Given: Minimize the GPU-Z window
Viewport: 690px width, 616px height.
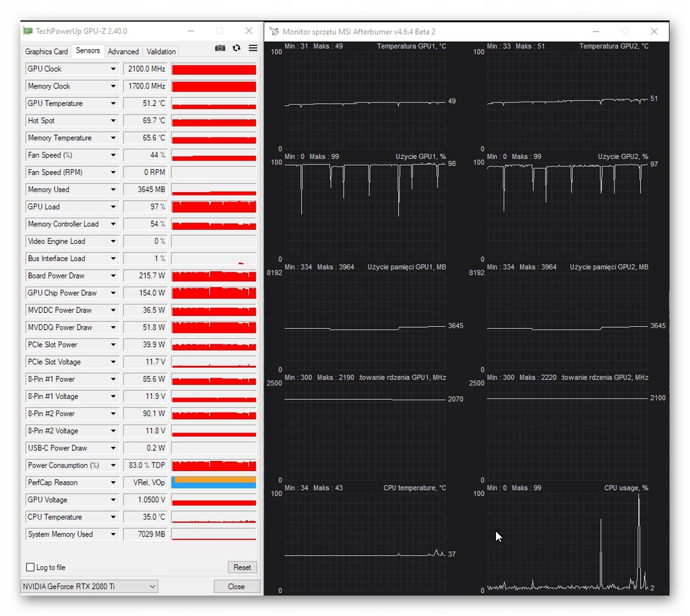Looking at the screenshot, I should [191, 31].
